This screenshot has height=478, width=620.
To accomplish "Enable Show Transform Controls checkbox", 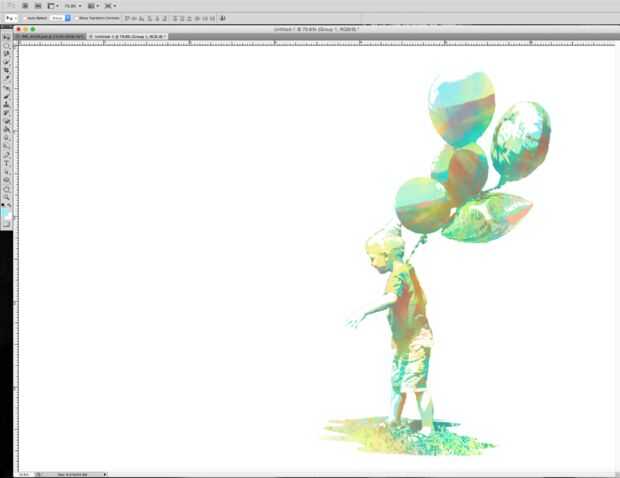I will coord(77,18).
